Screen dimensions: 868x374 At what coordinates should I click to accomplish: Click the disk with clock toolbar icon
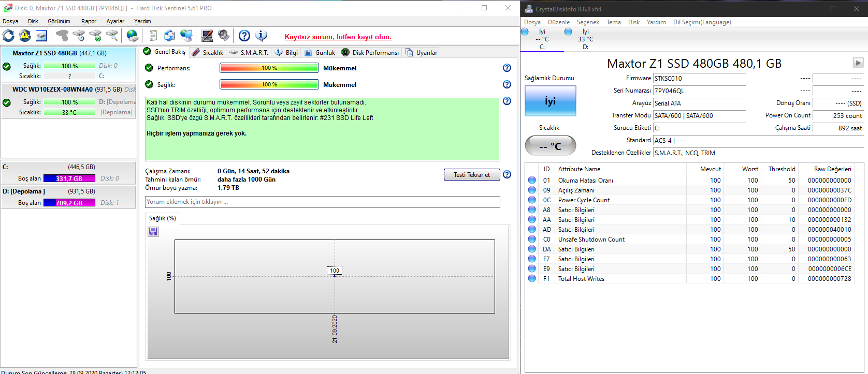79,36
